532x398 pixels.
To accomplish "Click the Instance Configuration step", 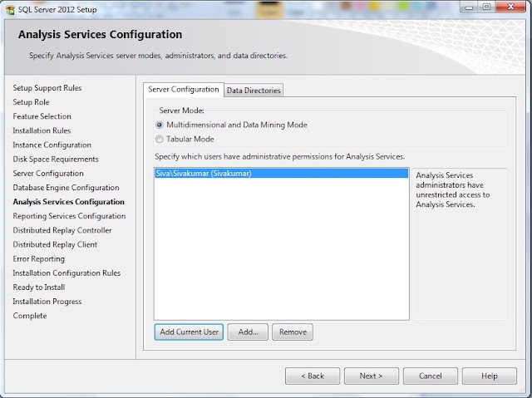I will pyautogui.click(x=52, y=145).
